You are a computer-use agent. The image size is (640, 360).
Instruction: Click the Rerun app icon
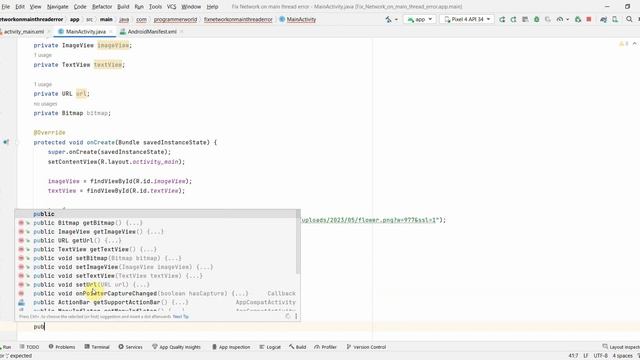(502, 19)
